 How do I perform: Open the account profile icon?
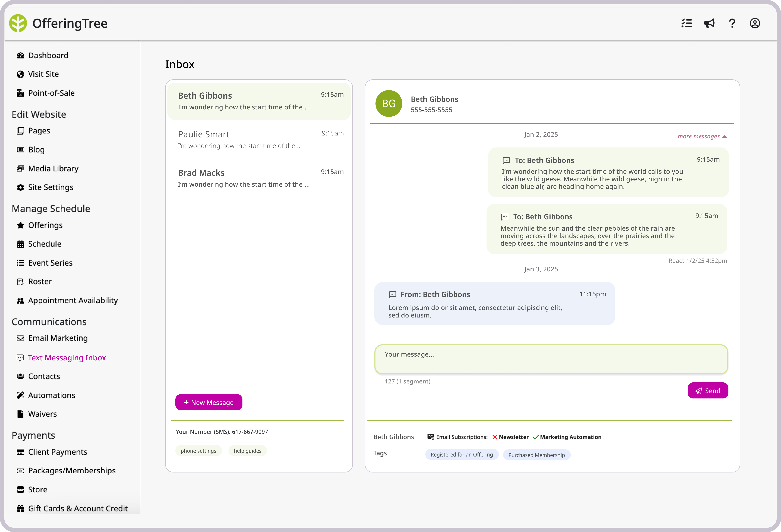[755, 23]
